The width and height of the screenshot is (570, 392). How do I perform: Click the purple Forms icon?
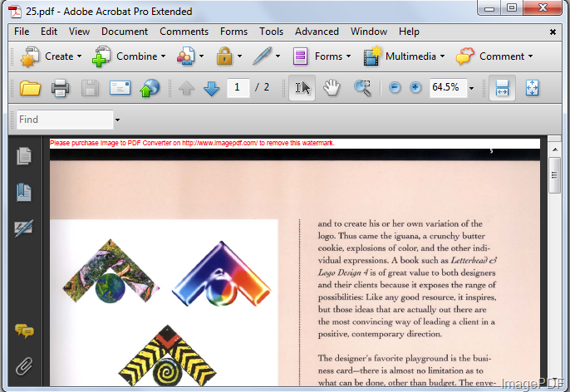click(x=300, y=56)
